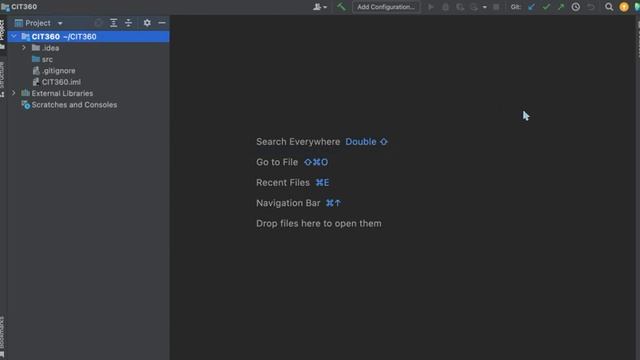640x360 pixels.
Task: Expand External Libraries node
Action: pos(14,93)
